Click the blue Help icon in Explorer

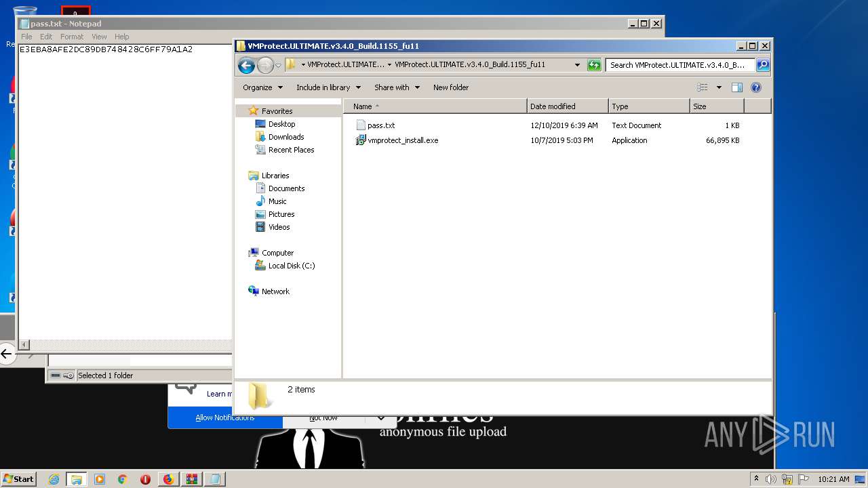[756, 87]
